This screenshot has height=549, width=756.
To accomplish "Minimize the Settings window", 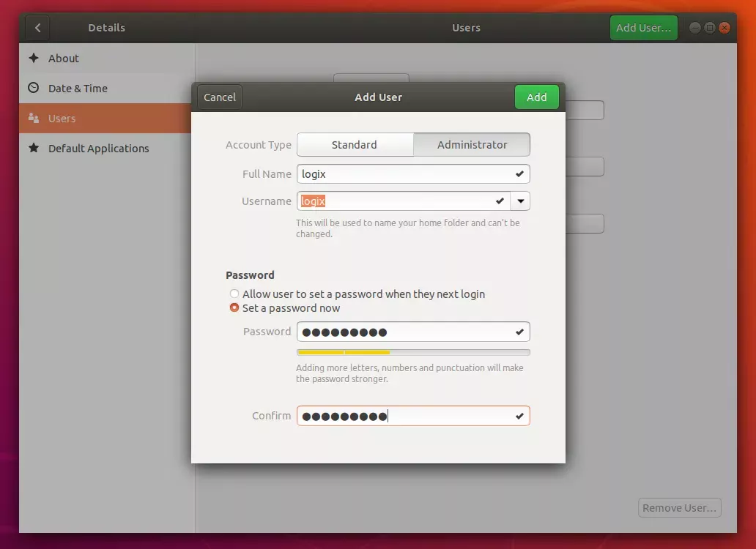I will click(694, 28).
